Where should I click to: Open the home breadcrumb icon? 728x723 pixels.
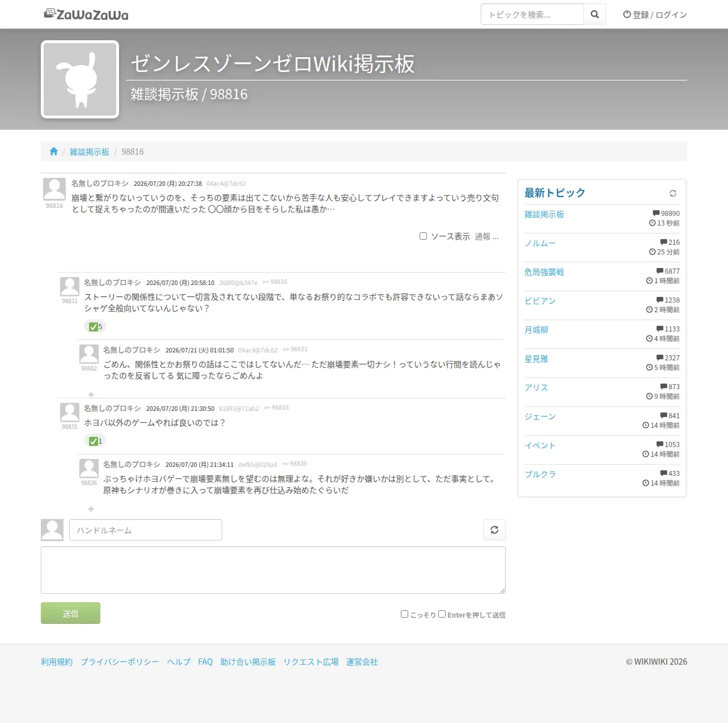tap(54, 151)
